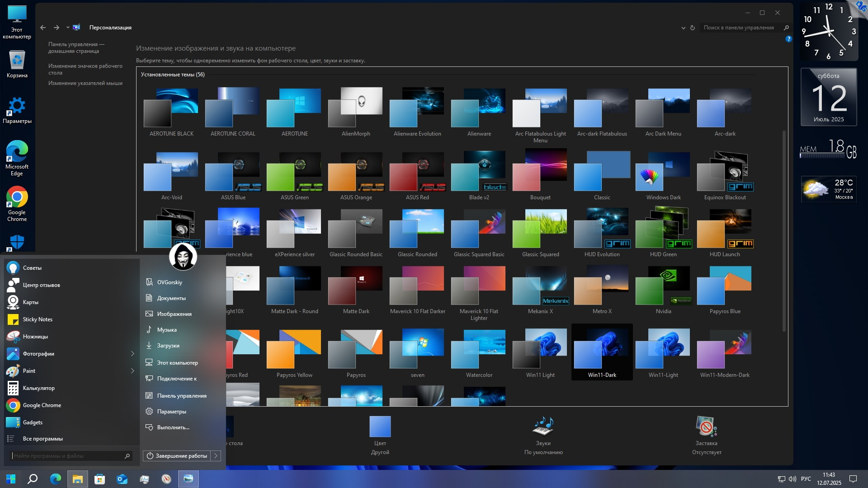This screenshot has height=488, width=868.
Task: Open the Sounds settings icon
Action: click(543, 426)
